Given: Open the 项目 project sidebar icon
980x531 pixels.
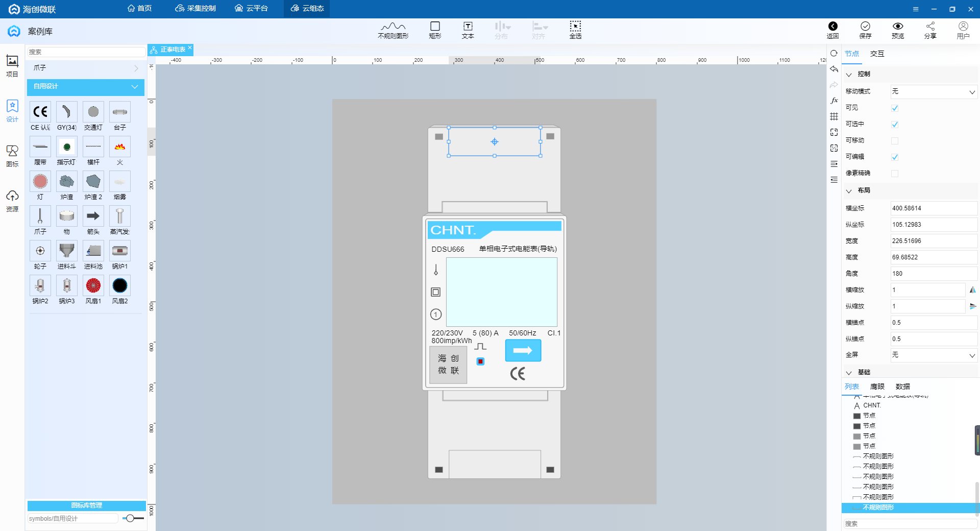Looking at the screenshot, I should click(12, 66).
